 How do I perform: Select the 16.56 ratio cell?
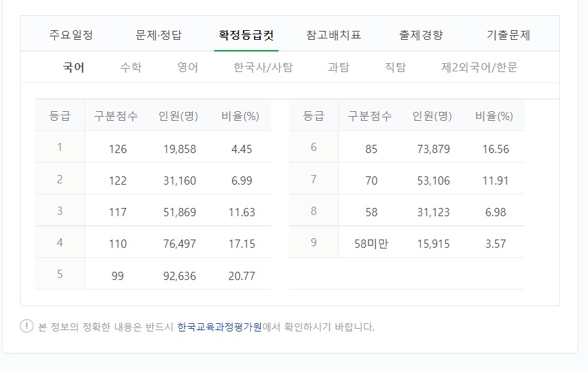496,149
